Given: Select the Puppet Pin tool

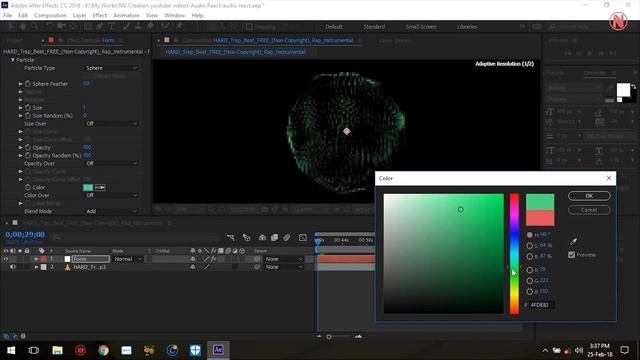Looking at the screenshot, I should tap(179, 27).
